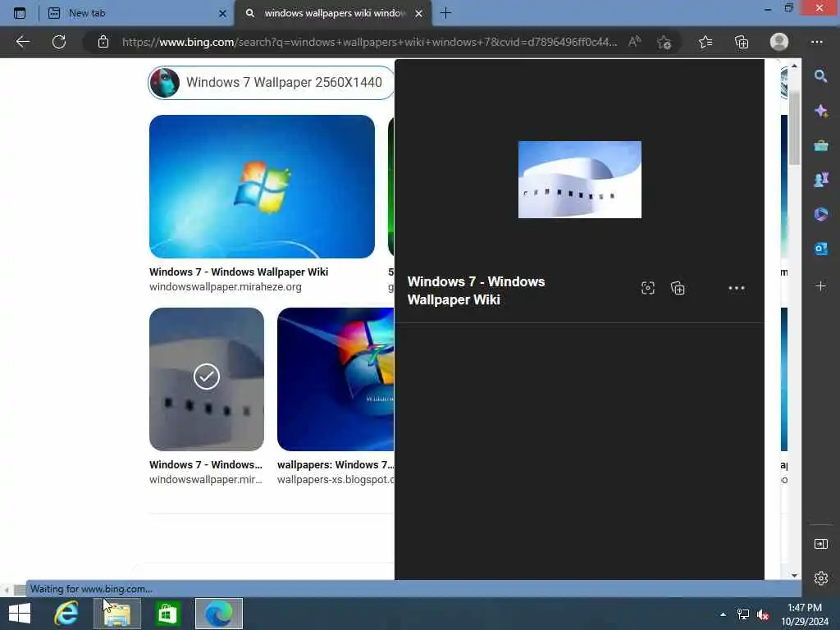Launch Internet Explorer from taskbar
This screenshot has height=630, width=840.
click(66, 614)
